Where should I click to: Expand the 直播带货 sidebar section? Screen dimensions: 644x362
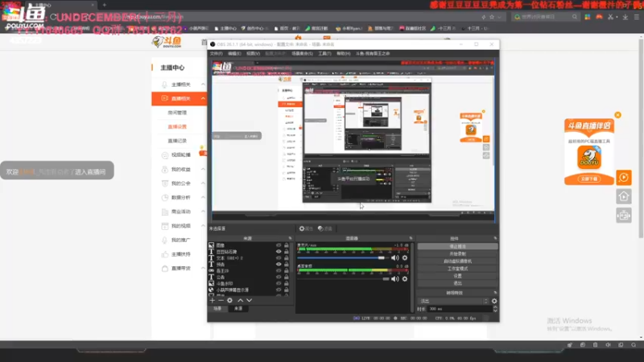click(x=203, y=268)
